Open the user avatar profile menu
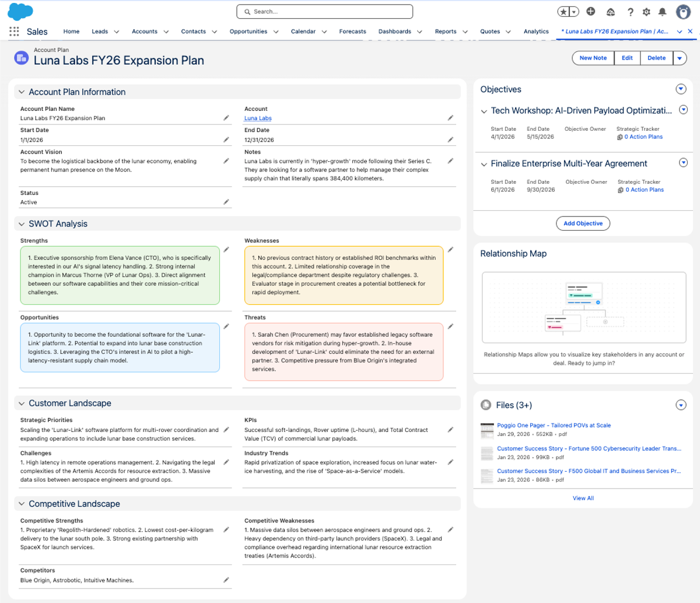Image resolution: width=700 pixels, height=603 pixels. pyautogui.click(x=683, y=12)
